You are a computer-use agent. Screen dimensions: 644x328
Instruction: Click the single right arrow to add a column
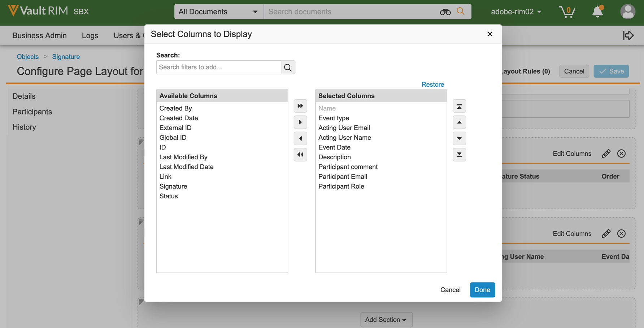(300, 122)
